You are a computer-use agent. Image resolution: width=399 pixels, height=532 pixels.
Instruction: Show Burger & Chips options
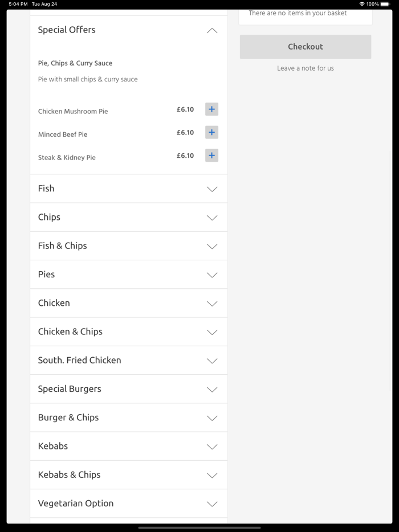(211, 418)
